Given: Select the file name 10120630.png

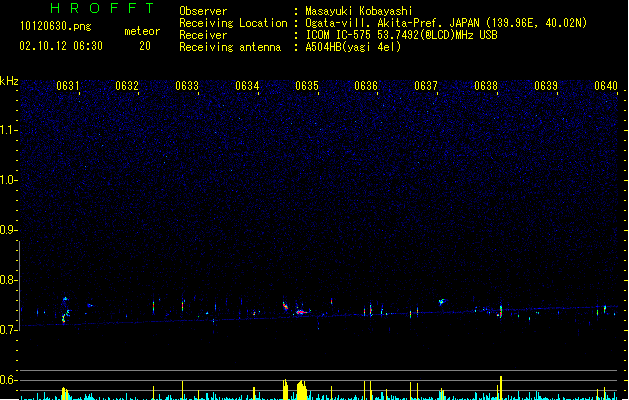Looking at the screenshot, I should point(56,26).
